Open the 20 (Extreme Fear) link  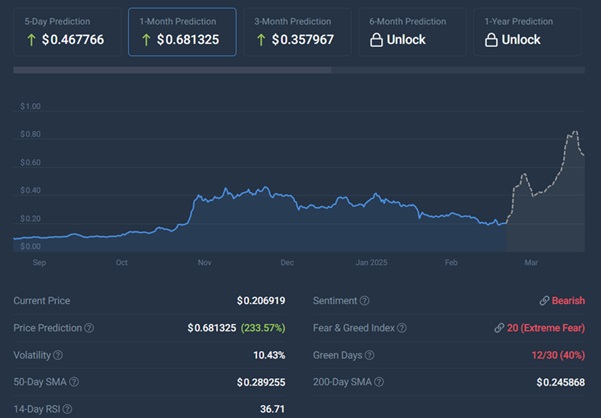[x=540, y=328]
